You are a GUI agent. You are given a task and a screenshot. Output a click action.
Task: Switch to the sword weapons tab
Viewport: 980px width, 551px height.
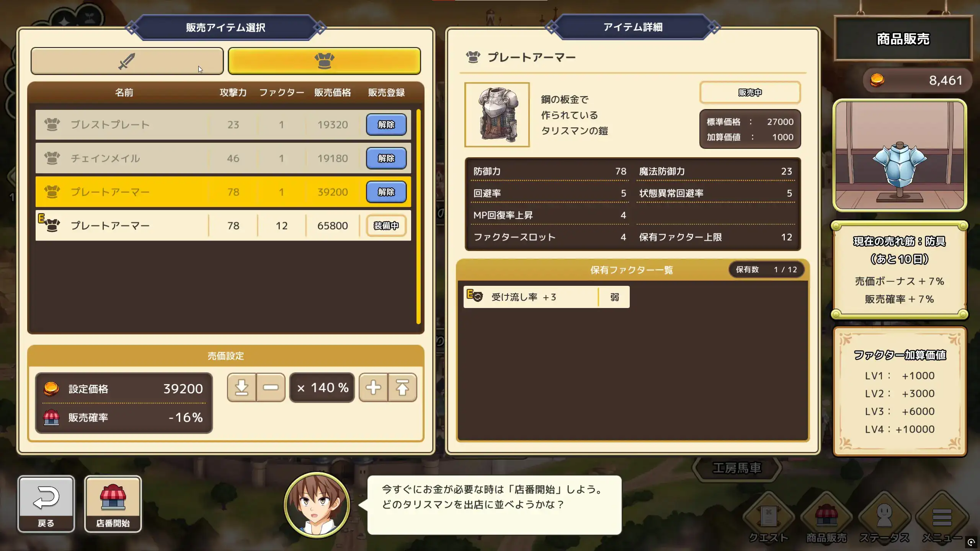click(127, 61)
